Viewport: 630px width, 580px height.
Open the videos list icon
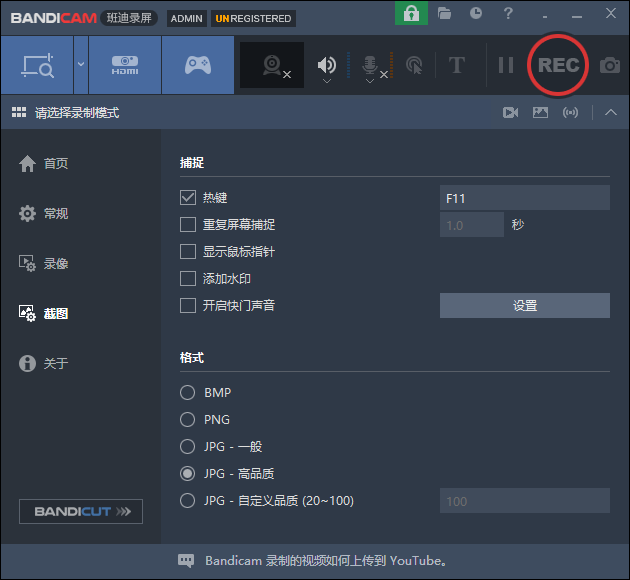coord(510,112)
